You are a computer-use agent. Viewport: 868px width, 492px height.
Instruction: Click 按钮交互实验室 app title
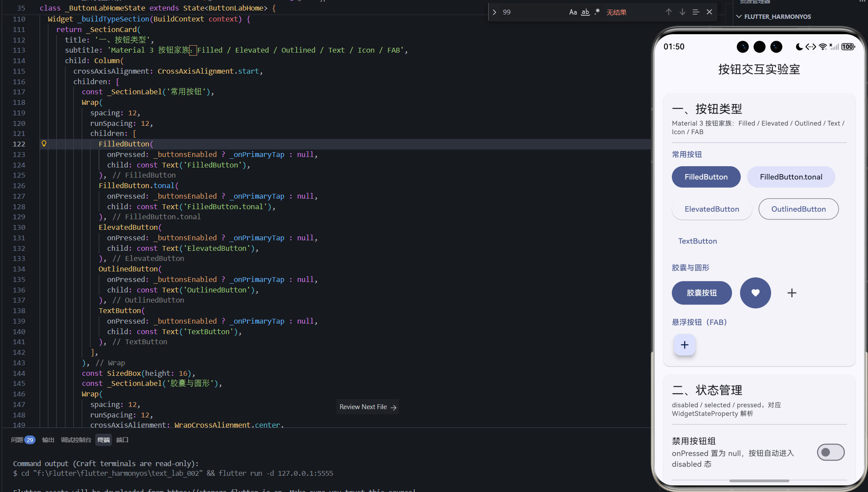coord(759,69)
